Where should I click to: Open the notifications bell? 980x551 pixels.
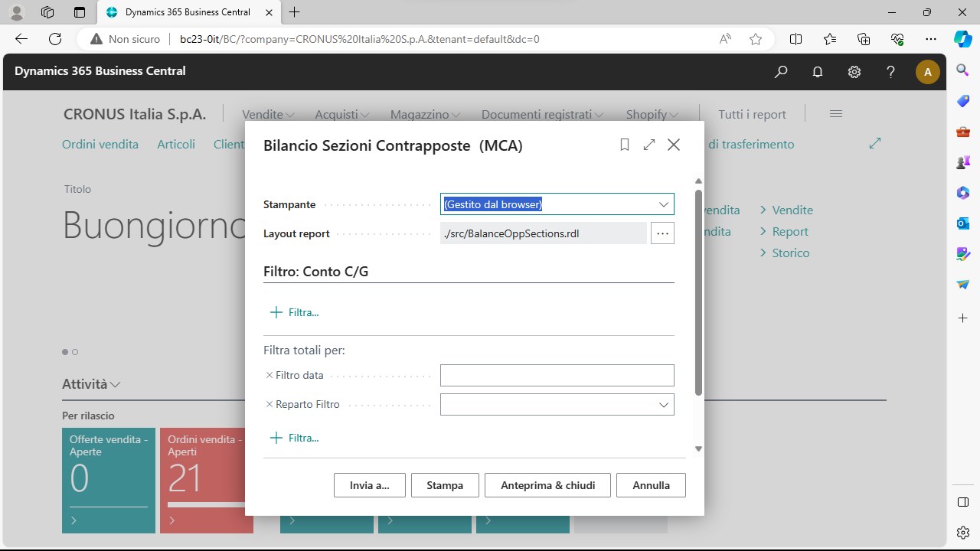[818, 71]
